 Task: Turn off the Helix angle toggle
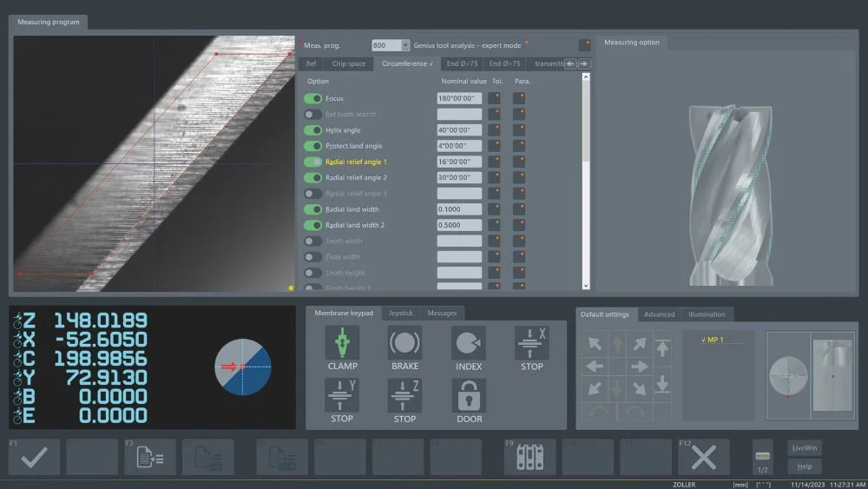pos(312,130)
